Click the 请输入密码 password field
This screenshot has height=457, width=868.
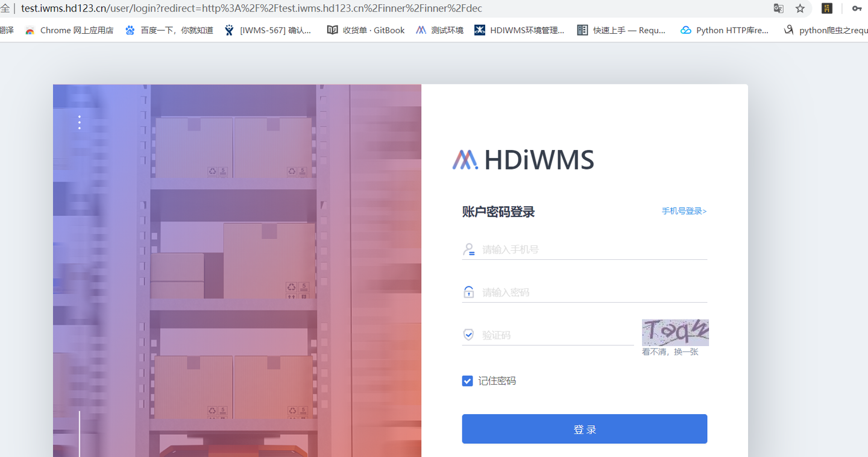585,292
